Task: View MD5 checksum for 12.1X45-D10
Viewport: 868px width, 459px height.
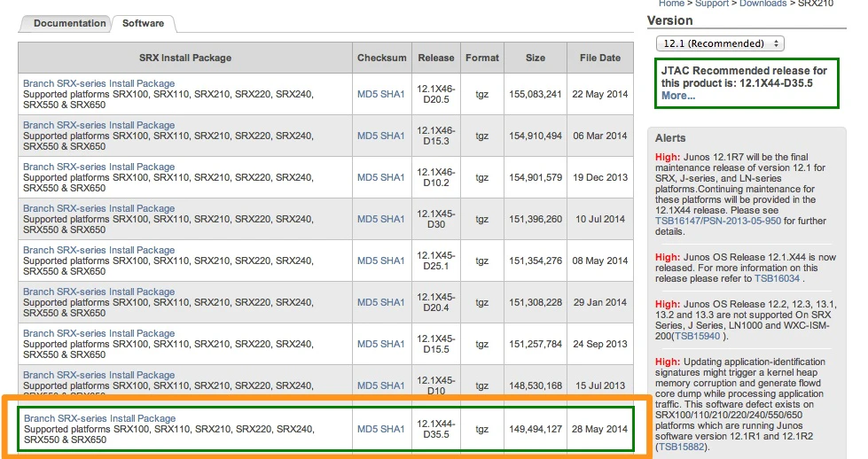Action: pos(368,385)
